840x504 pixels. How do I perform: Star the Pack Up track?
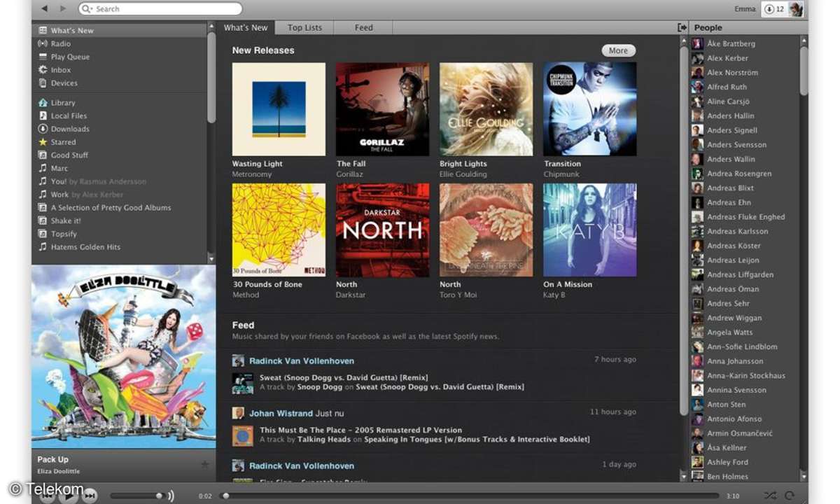pos(205,464)
